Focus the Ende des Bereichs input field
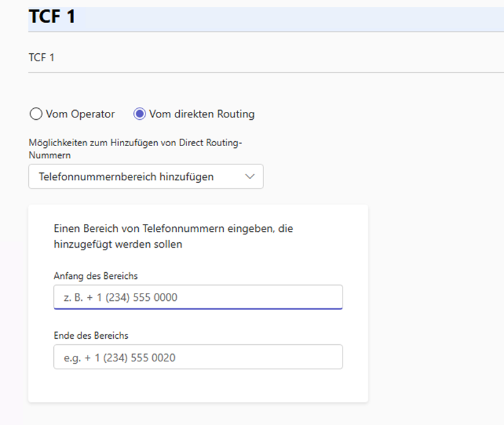 [x=198, y=357]
